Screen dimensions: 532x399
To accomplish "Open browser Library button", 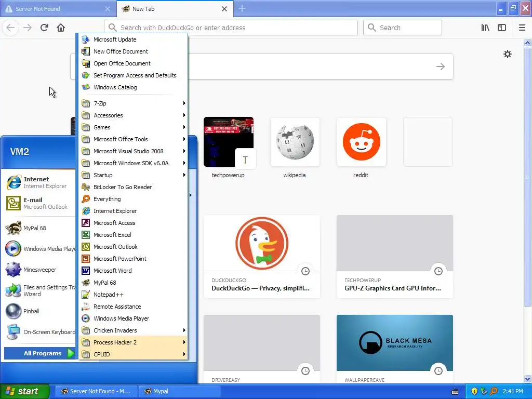I will [485, 28].
